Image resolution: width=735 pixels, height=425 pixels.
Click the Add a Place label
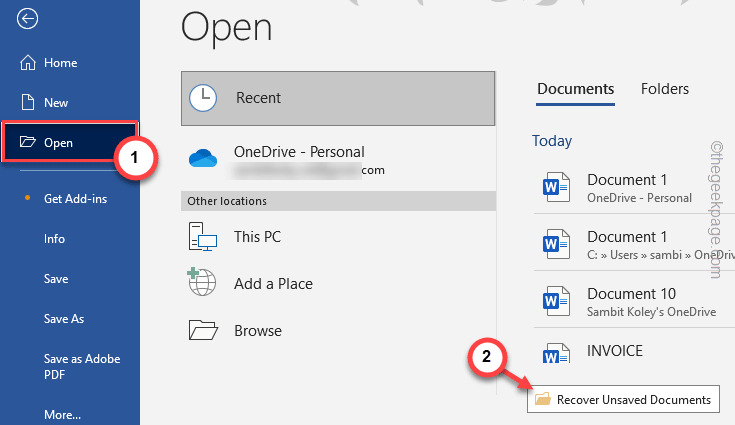273,284
